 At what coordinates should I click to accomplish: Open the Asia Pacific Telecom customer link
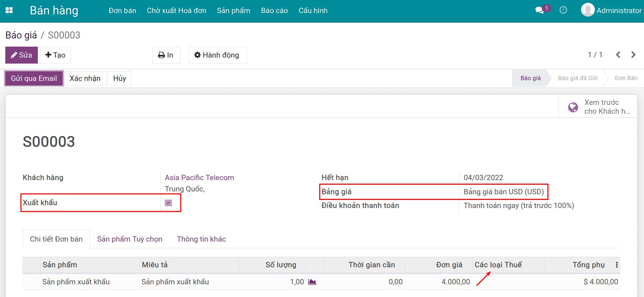click(x=199, y=178)
